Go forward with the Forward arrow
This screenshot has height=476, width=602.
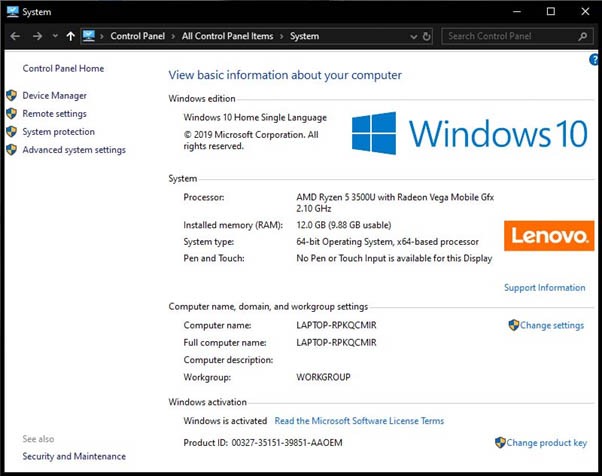[37, 36]
